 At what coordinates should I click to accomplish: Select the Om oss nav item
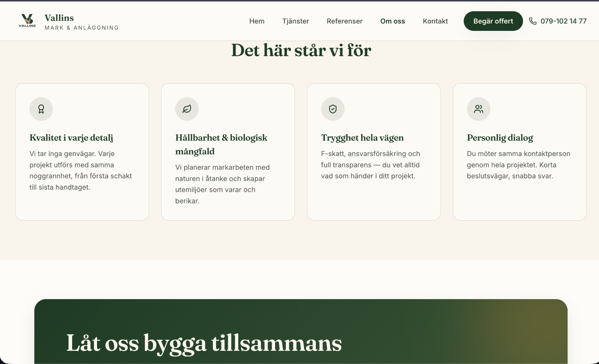pos(392,21)
